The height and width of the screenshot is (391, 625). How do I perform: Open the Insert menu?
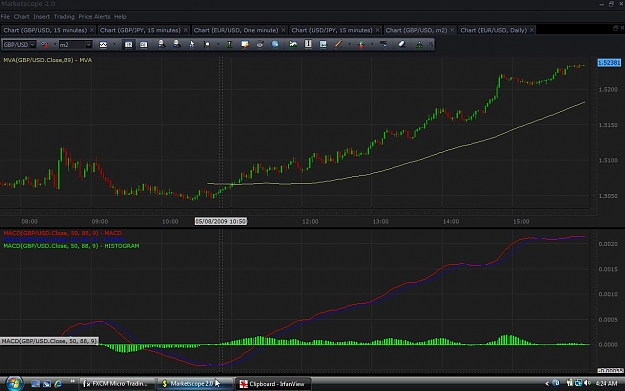click(x=41, y=17)
